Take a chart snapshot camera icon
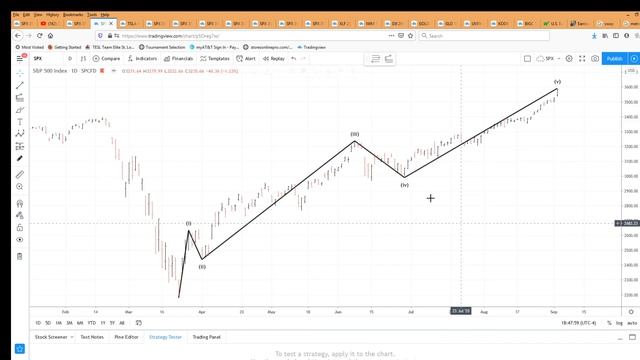The width and height of the screenshot is (640, 360). (595, 59)
